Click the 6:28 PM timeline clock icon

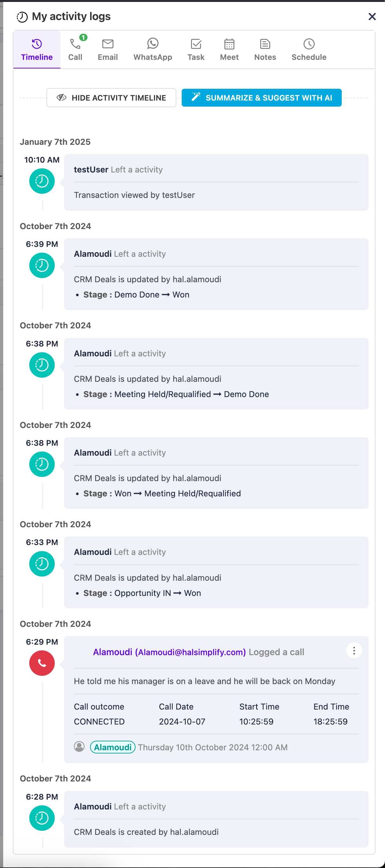coord(42,818)
